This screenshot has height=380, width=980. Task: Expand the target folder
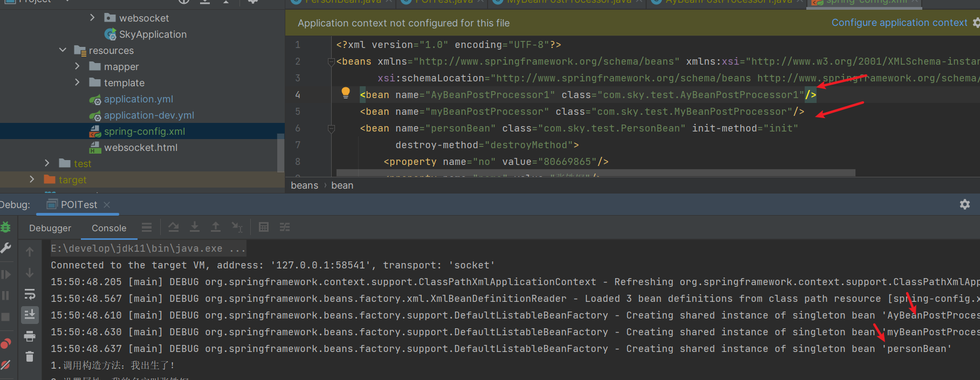click(x=32, y=179)
